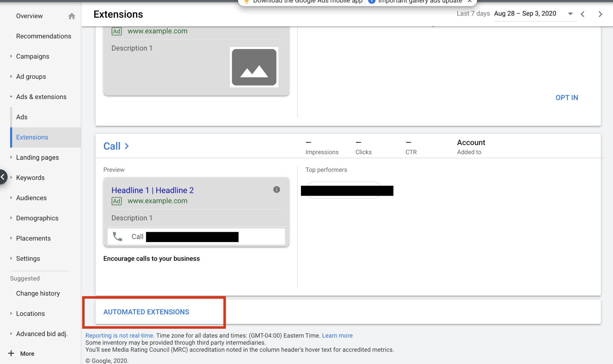Viewport: 613px width, 364px height.
Task: Click the image placeholder thumbnail in ad preview
Action: pos(254,67)
